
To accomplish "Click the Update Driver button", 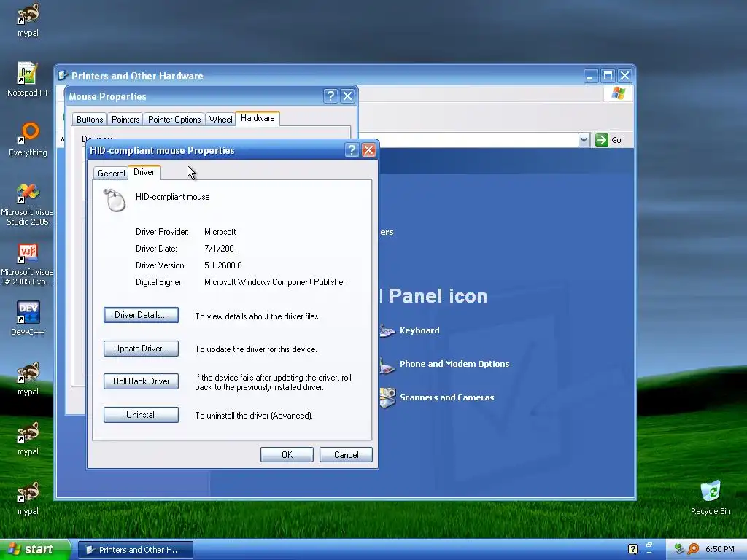I will [x=141, y=349].
